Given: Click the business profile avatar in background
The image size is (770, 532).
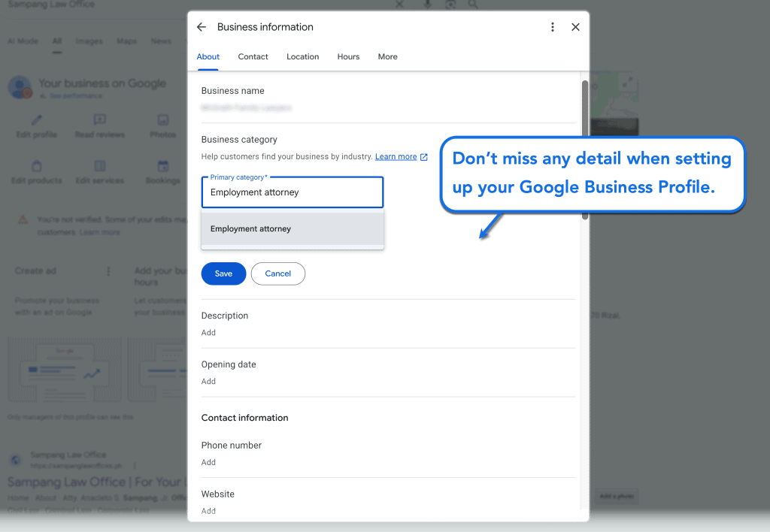Looking at the screenshot, I should point(20,87).
